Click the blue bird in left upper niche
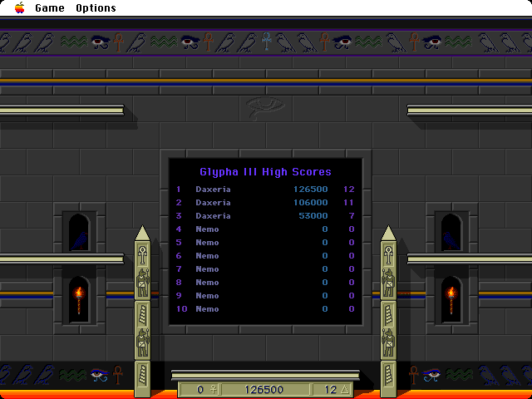The image size is (532, 399). (80, 240)
